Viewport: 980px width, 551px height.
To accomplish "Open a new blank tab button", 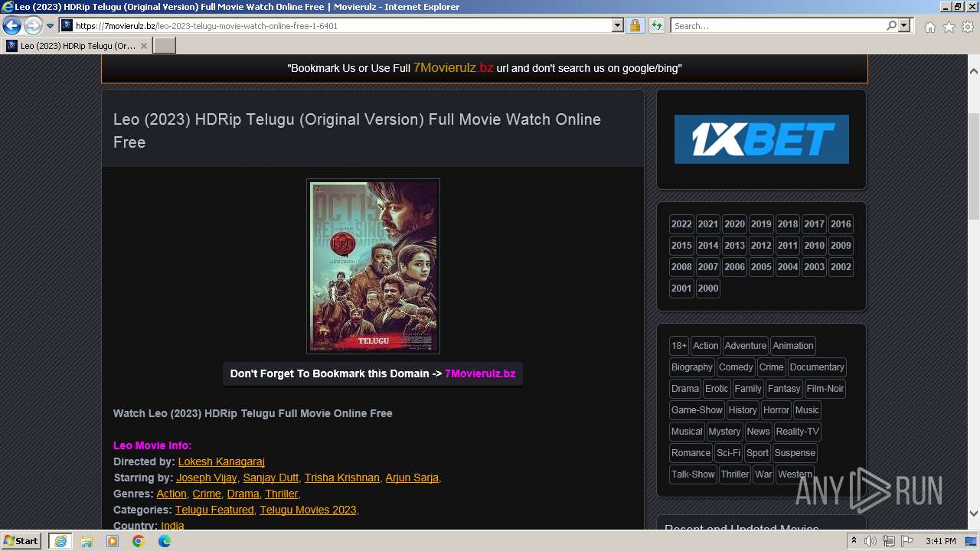I will [x=165, y=46].
